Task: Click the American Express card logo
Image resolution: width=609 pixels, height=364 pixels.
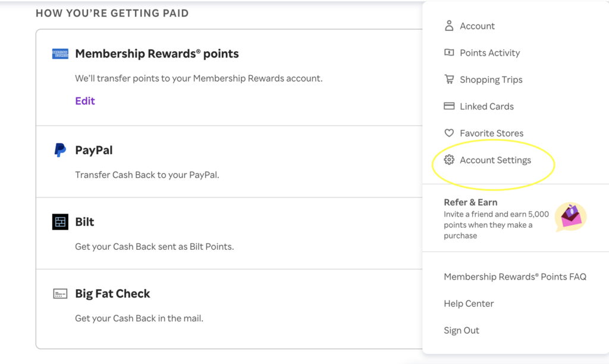Action: click(60, 54)
